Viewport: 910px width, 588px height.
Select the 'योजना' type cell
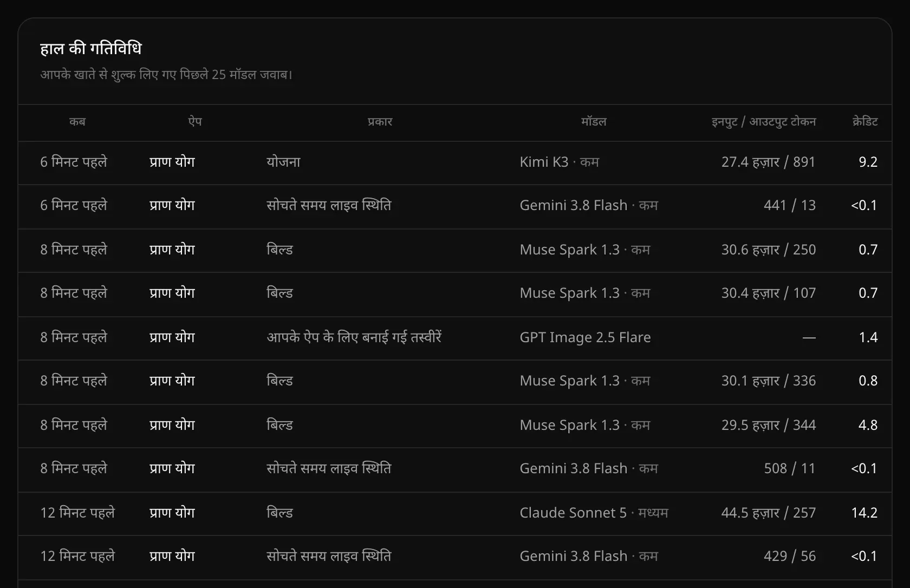pyautogui.click(x=283, y=162)
